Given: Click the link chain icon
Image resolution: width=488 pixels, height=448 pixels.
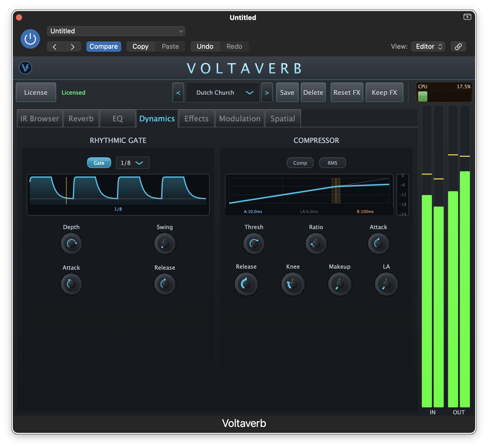Looking at the screenshot, I should coord(458,46).
